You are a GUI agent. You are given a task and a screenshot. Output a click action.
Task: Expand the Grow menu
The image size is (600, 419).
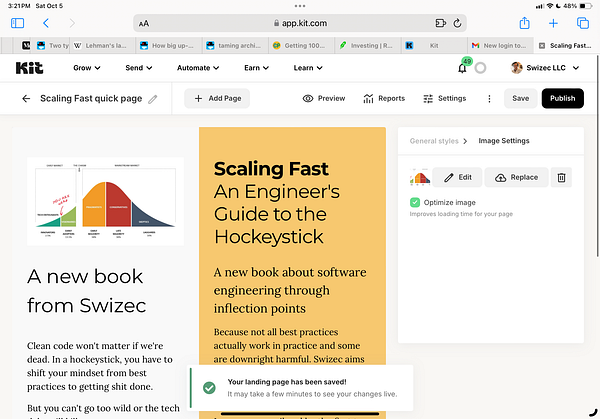(87, 68)
